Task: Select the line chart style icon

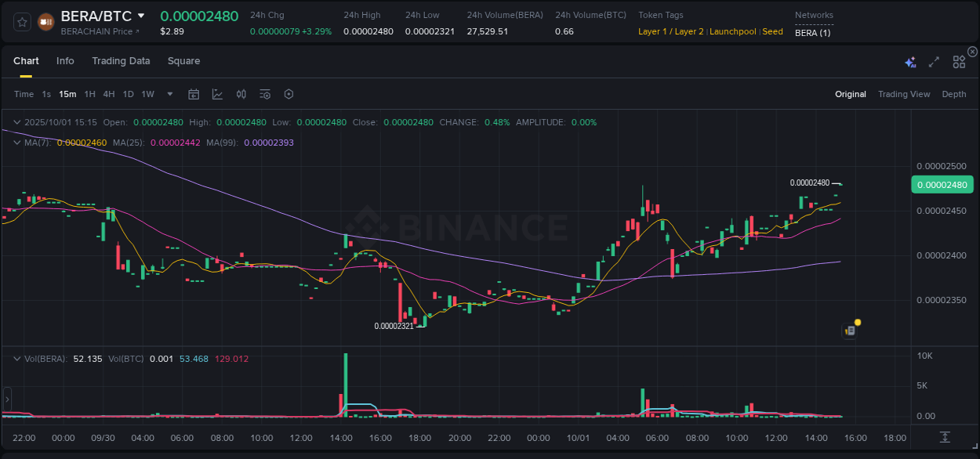Action: click(x=217, y=94)
